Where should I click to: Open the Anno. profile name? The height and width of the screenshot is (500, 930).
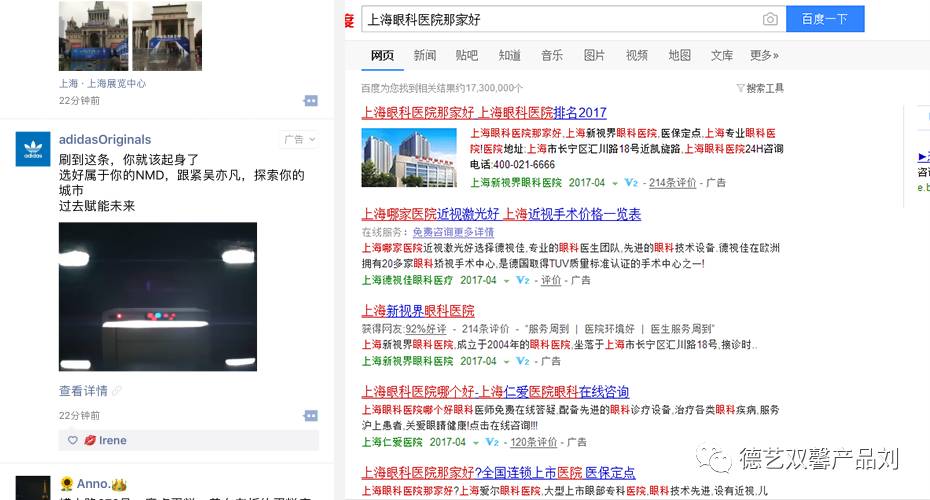[93, 484]
